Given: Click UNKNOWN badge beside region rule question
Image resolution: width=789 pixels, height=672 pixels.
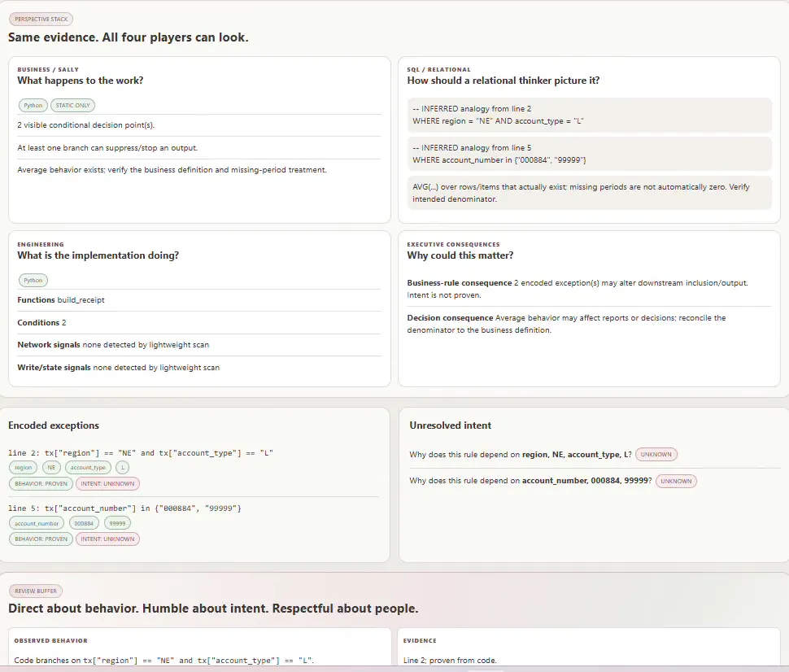Looking at the screenshot, I should coord(656,455).
